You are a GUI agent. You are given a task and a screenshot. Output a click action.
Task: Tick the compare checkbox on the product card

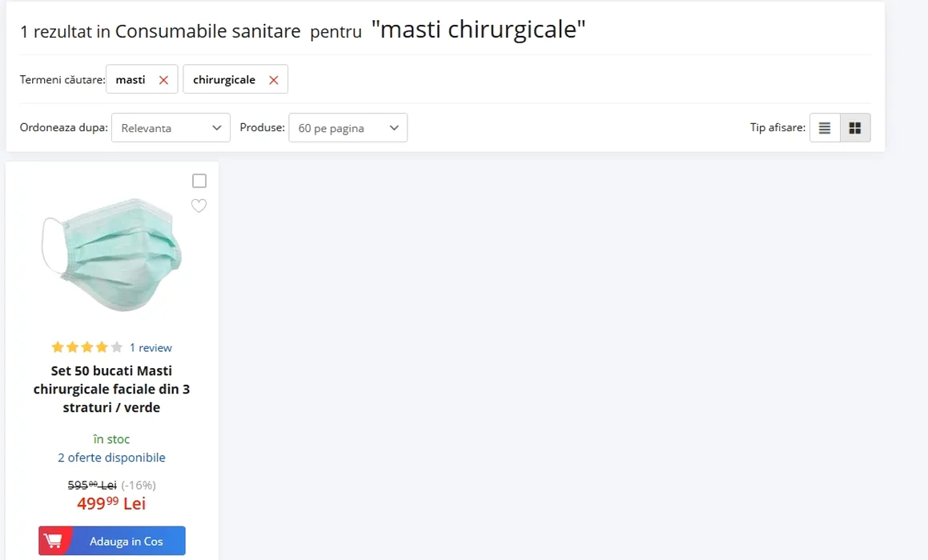pyautogui.click(x=199, y=181)
